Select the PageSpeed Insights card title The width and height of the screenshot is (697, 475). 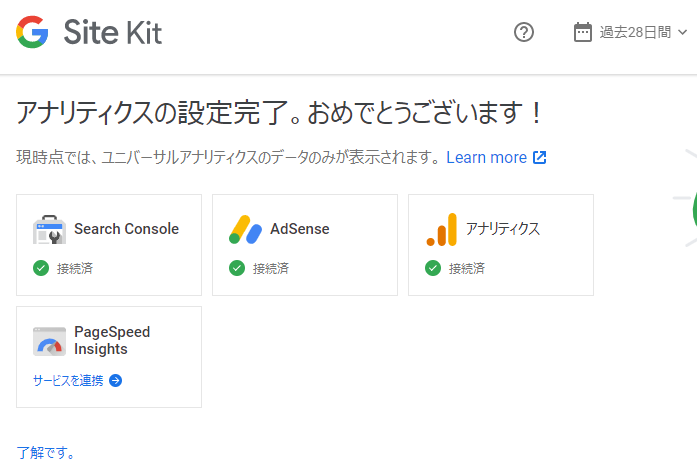(x=112, y=340)
